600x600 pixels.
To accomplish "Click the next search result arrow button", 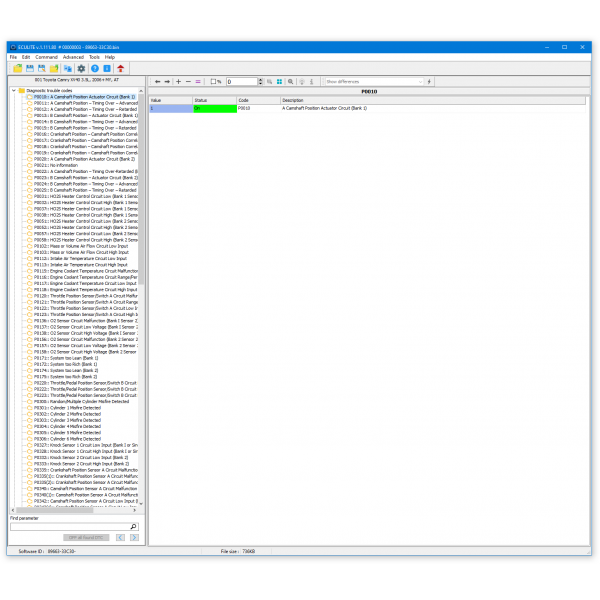I will [x=134, y=537].
